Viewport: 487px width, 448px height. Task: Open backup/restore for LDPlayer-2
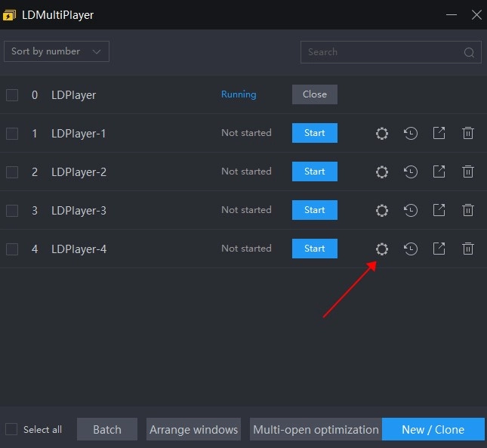[x=411, y=171]
